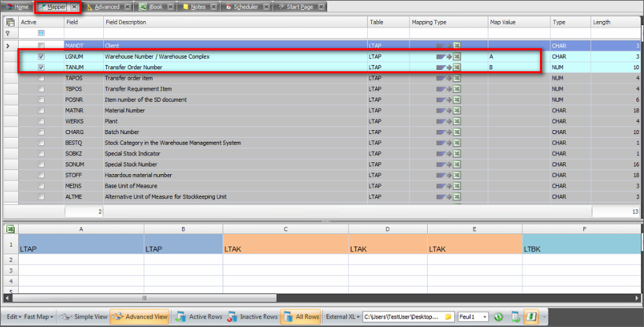The image size is (644, 327).
Task: Click the Excel mapping icon in the TBPOS row
Action: pos(457,89)
